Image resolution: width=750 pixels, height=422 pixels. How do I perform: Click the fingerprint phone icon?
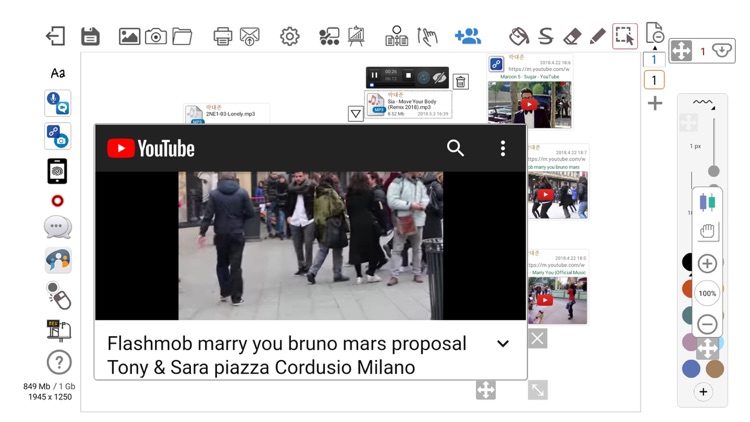57,171
